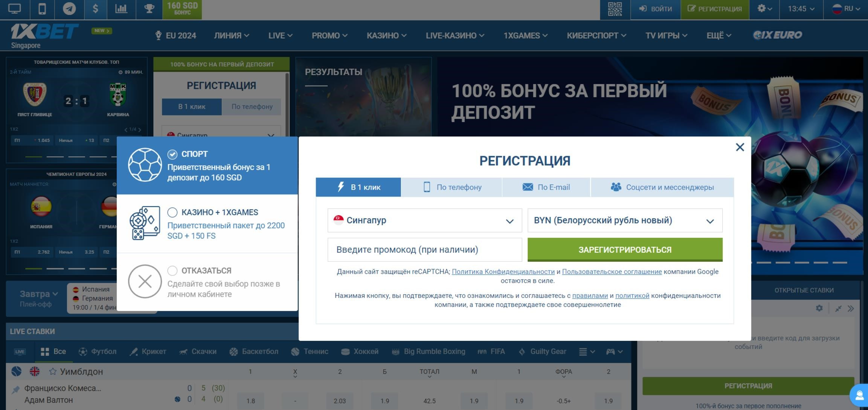Open the RU language selector
The height and width of the screenshot is (410, 868).
point(846,9)
